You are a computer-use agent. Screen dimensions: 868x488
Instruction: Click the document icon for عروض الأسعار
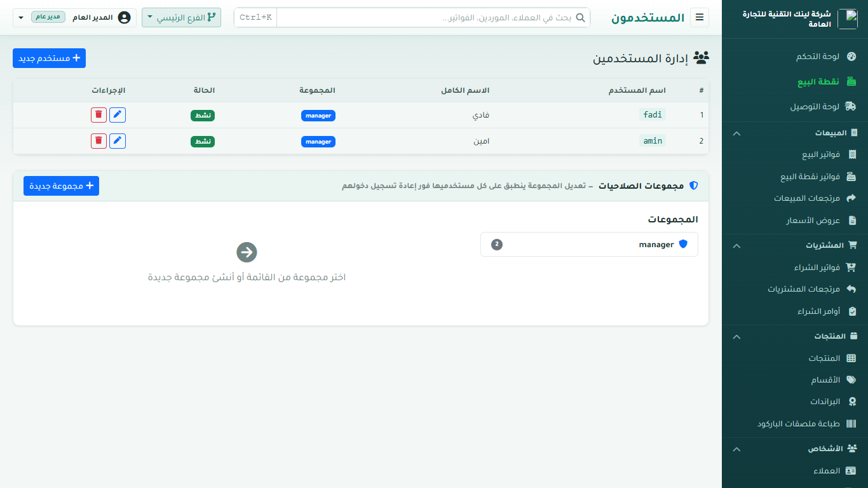[x=853, y=220]
